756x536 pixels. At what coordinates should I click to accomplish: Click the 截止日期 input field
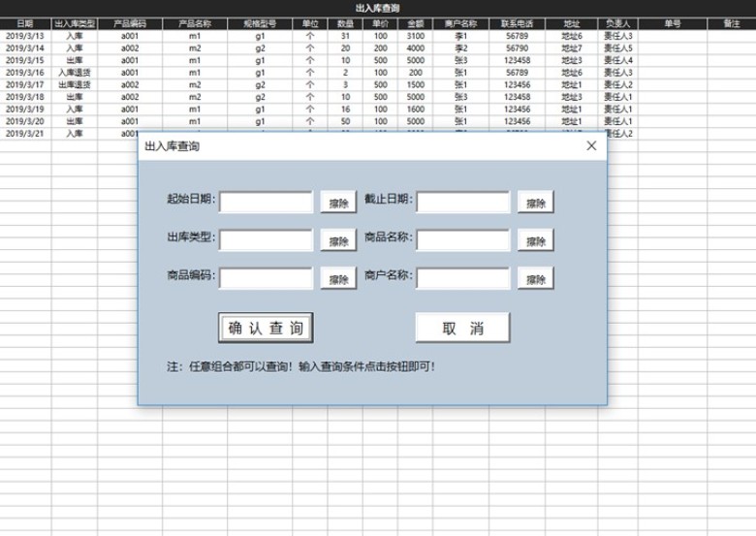point(463,202)
